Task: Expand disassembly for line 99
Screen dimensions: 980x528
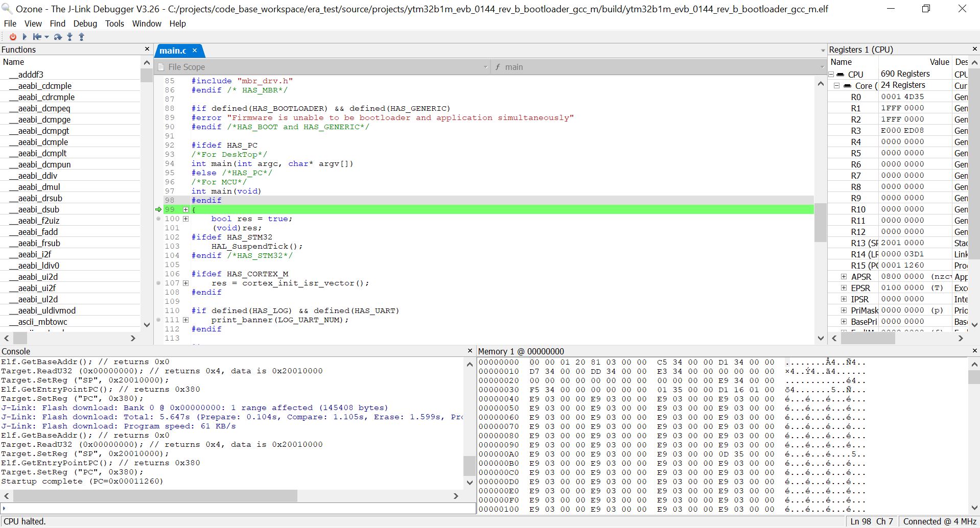Action: coord(185,209)
